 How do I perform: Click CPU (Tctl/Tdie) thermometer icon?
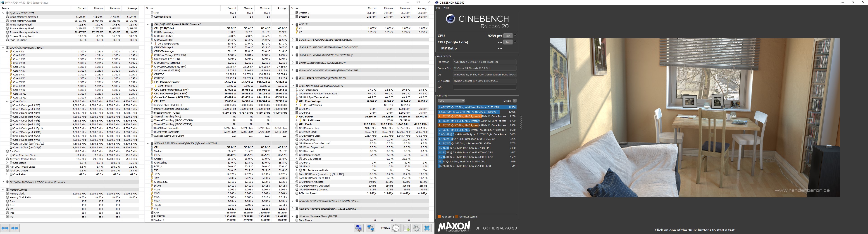pyautogui.click(x=152, y=28)
